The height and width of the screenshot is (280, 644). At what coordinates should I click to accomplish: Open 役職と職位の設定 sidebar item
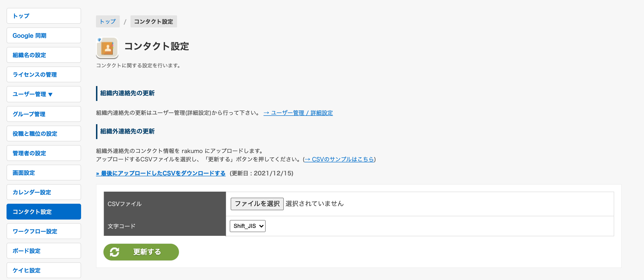tap(44, 133)
